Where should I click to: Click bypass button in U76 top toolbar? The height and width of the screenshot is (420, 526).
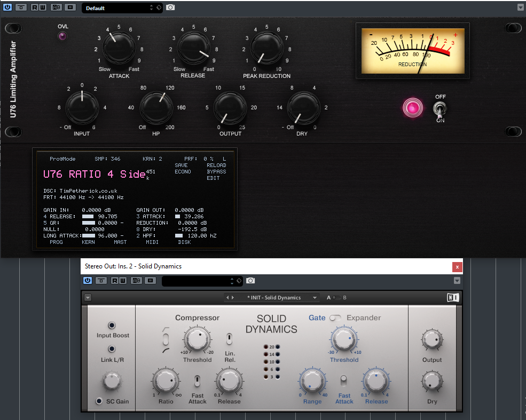pos(21,7)
